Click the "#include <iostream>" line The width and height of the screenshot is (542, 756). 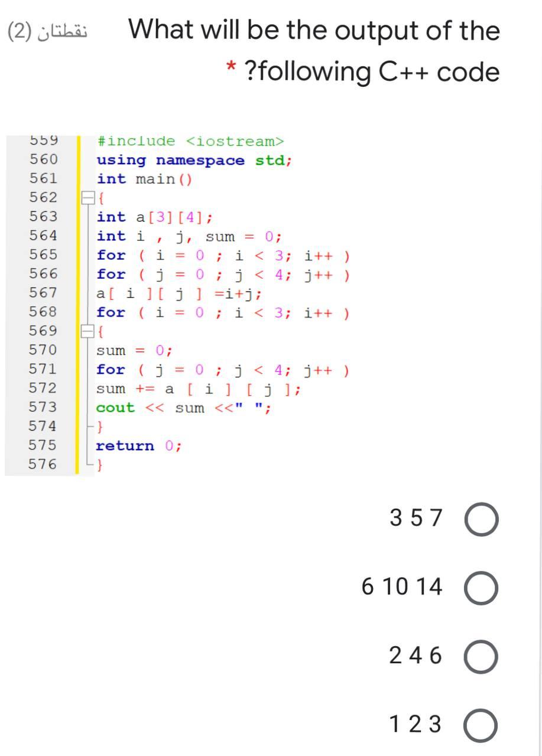click(x=190, y=141)
